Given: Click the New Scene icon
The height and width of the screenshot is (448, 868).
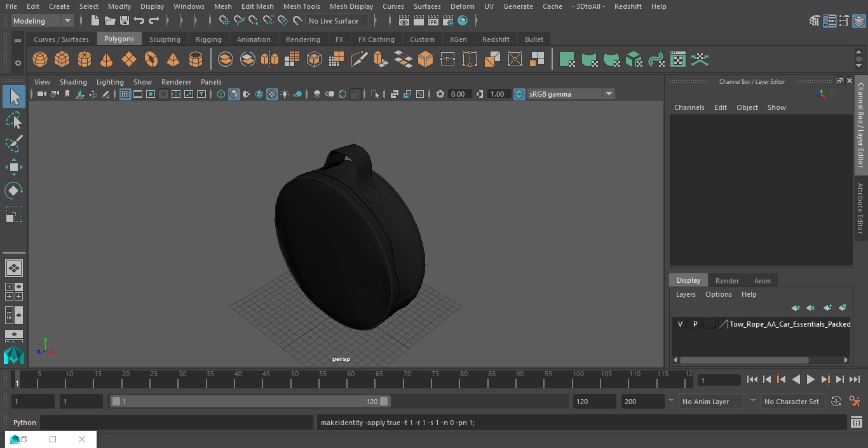Looking at the screenshot, I should [95, 21].
